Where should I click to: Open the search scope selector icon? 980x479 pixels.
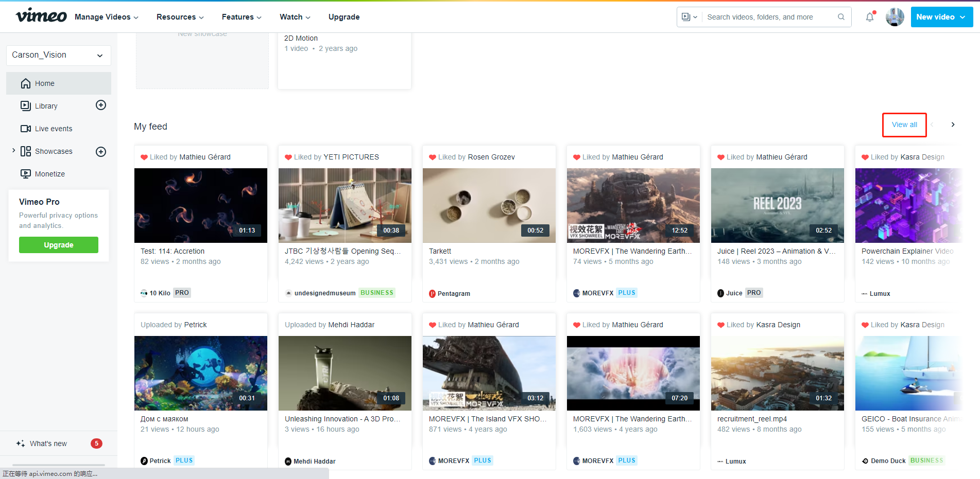pyautogui.click(x=689, y=17)
